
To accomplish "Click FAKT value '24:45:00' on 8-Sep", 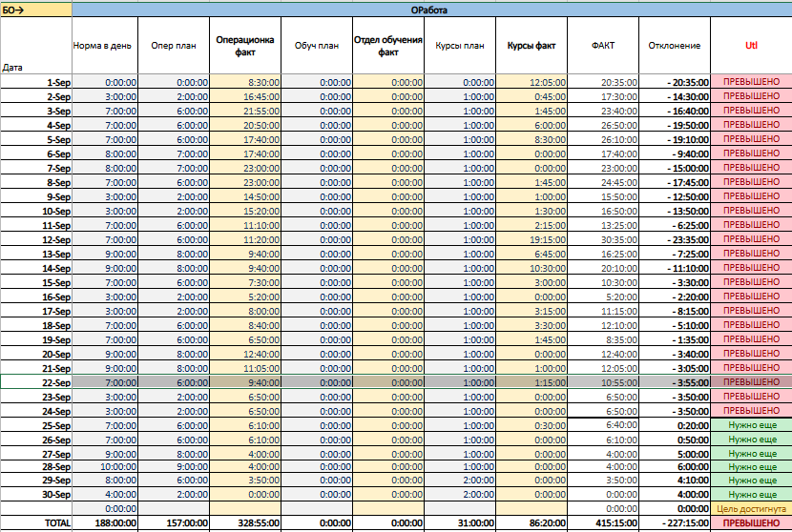I will click(603, 182).
